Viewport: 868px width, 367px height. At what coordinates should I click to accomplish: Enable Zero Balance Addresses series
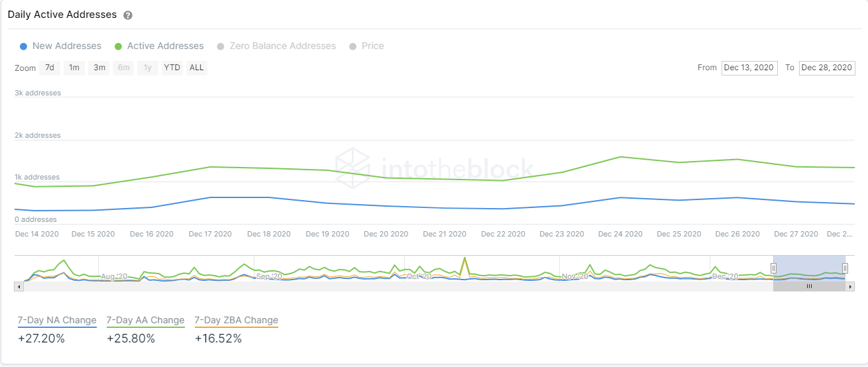[x=276, y=46]
